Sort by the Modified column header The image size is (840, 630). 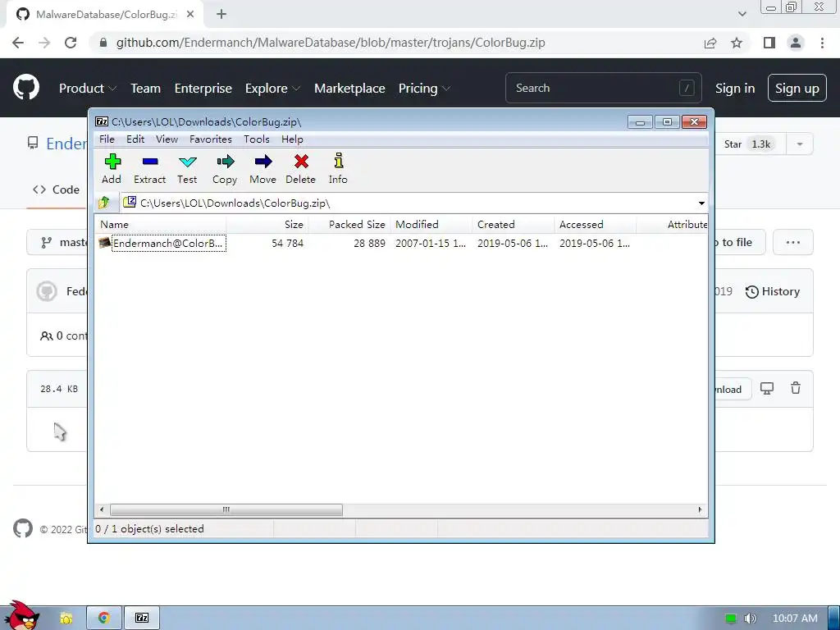[431, 225]
